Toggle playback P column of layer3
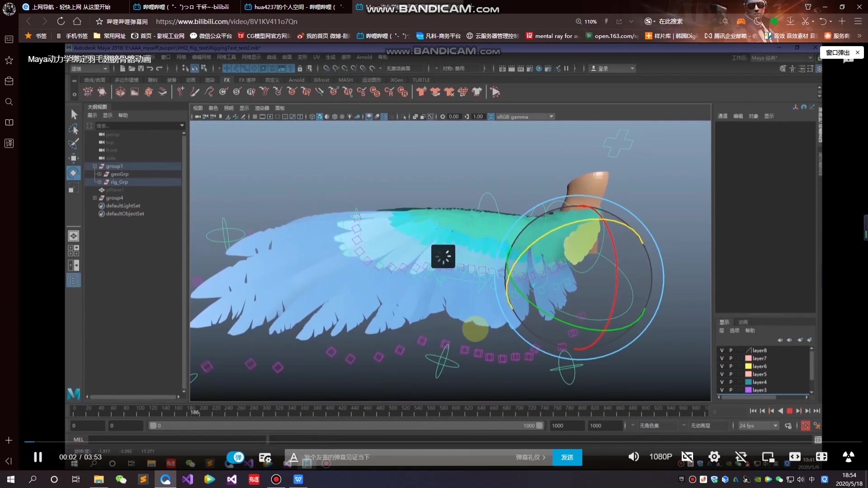This screenshot has height=488, width=868. tap(731, 390)
